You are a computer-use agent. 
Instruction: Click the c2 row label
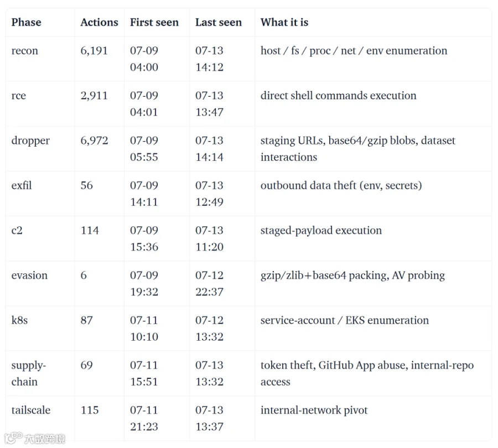[17, 231]
